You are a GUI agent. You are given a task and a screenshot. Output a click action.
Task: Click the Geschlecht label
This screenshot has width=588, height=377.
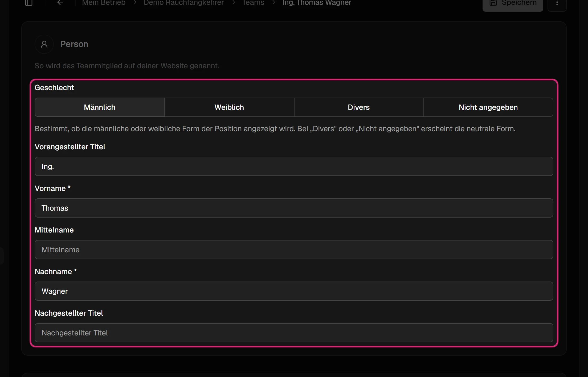pos(54,87)
